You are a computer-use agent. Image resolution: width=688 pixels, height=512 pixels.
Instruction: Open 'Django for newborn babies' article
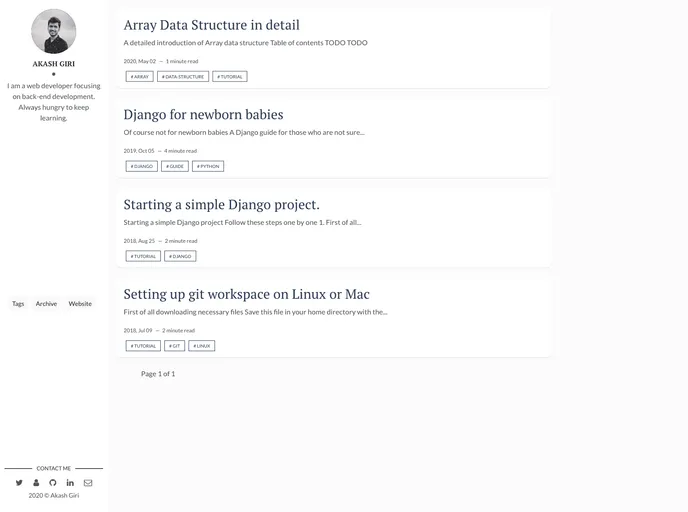(203, 114)
